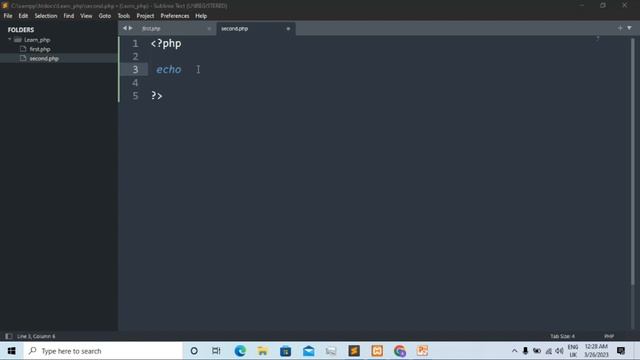This screenshot has width=640, height=360.
Task: Open PowerPoint from the taskbar
Action: coord(422,351)
